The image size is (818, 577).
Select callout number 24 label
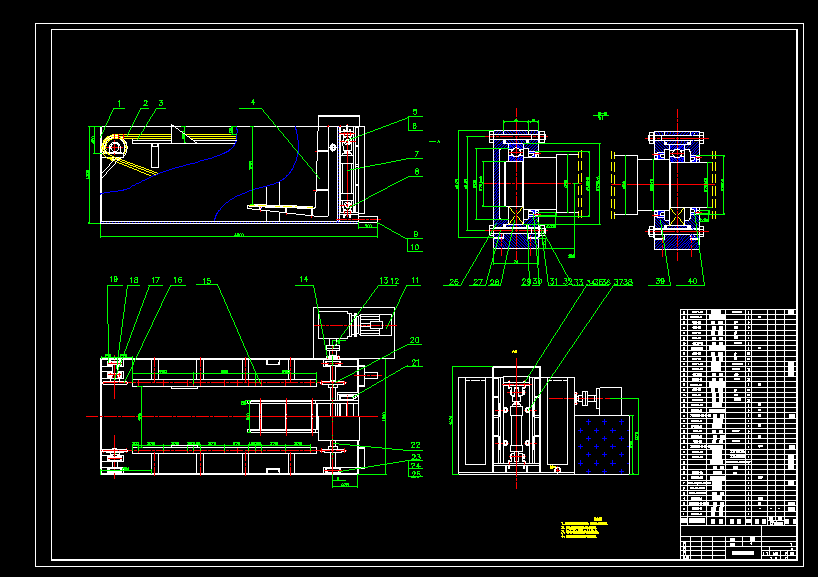[416, 465]
